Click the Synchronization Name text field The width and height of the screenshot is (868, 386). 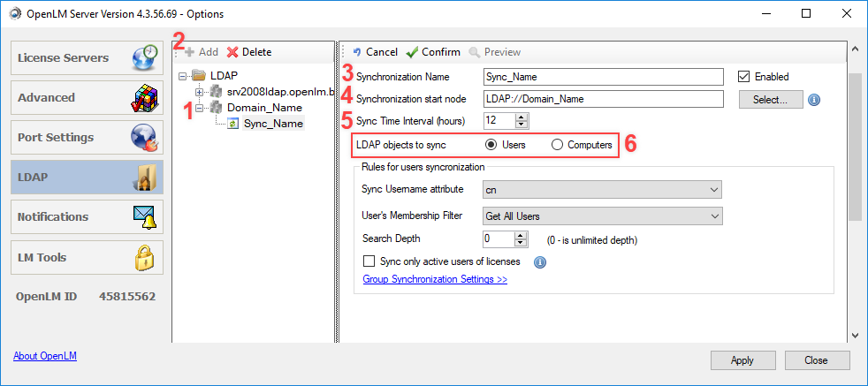click(603, 77)
